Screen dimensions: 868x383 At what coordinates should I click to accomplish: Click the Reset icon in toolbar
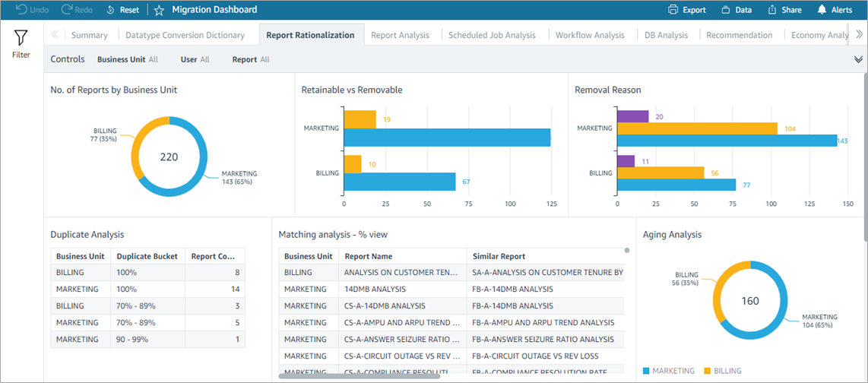[109, 10]
